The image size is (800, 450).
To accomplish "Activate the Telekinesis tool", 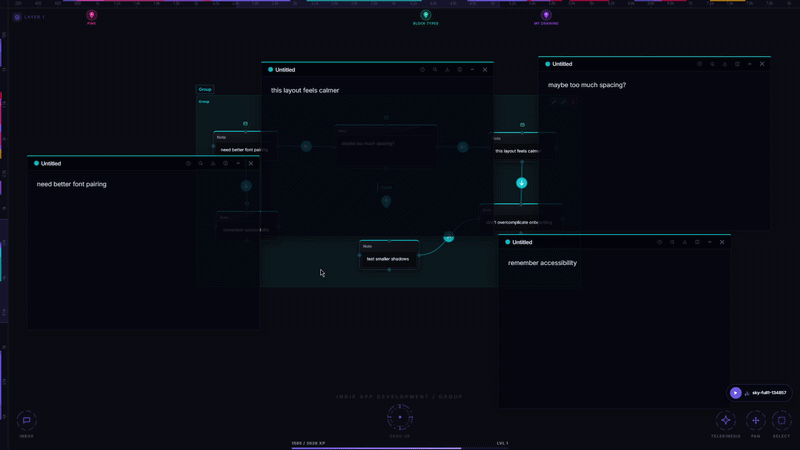I will [x=726, y=420].
